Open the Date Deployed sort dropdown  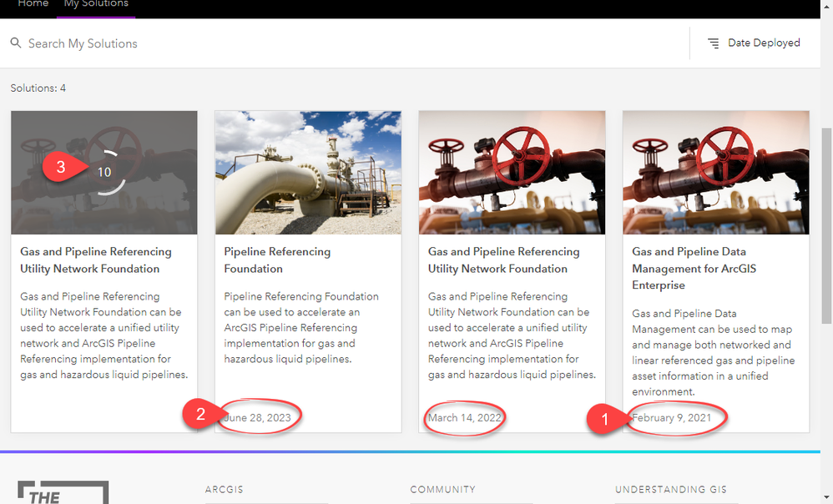tap(755, 43)
